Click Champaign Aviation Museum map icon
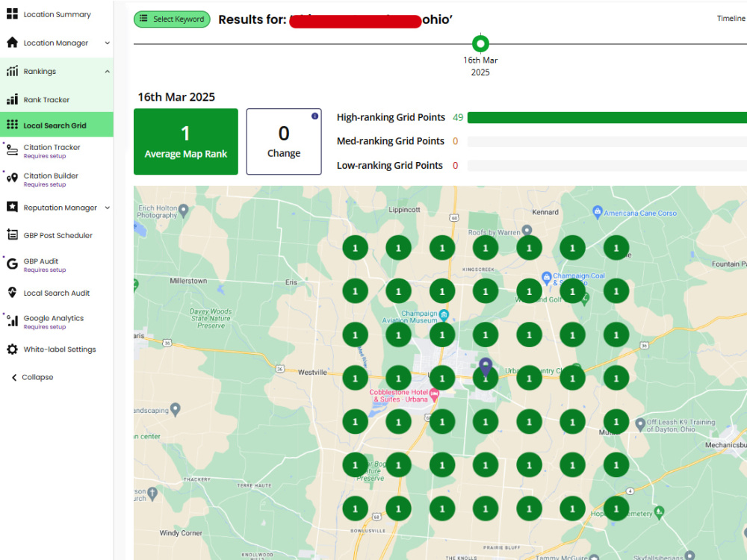The width and height of the screenshot is (747, 560). 444,315
